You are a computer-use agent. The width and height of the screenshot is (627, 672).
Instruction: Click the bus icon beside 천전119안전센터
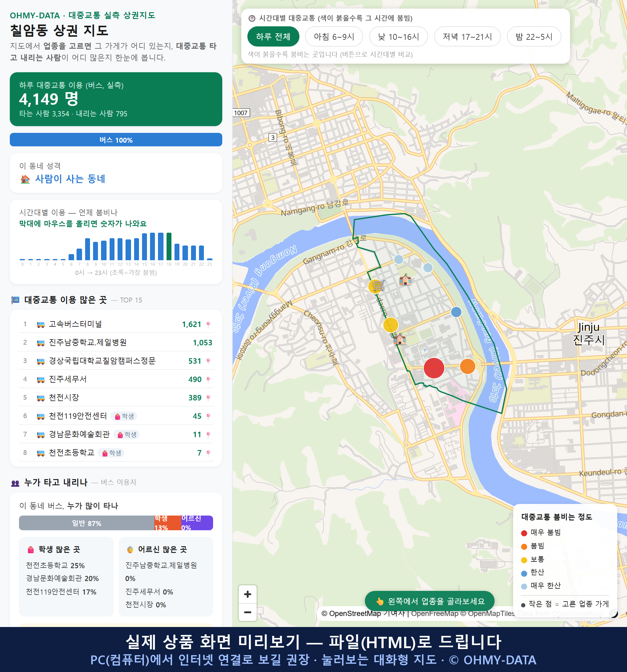tap(40, 416)
